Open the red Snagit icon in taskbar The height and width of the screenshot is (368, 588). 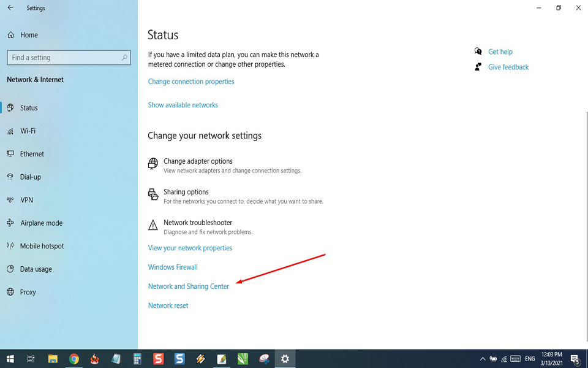158,359
